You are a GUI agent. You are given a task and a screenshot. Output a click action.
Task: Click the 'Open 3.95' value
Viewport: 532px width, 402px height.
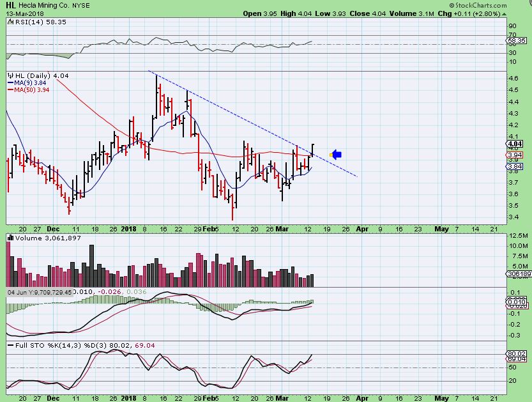tap(260, 13)
